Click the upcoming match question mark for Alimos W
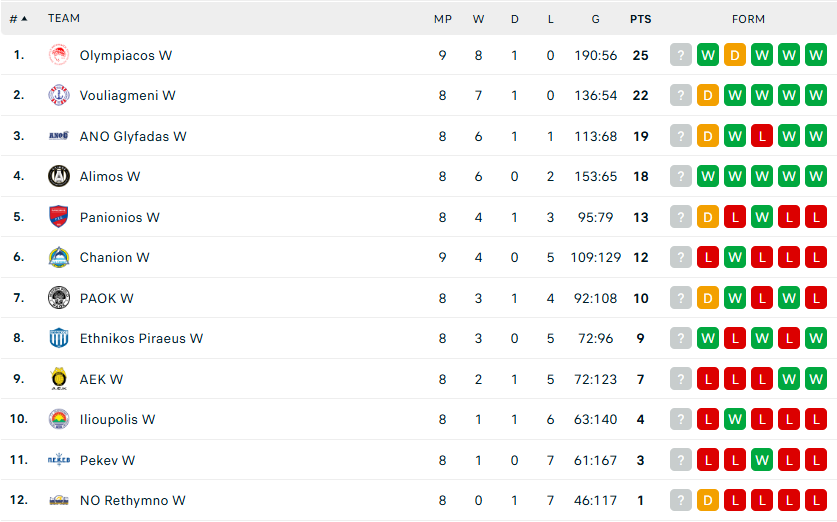This screenshot has width=837, height=522. tap(681, 176)
